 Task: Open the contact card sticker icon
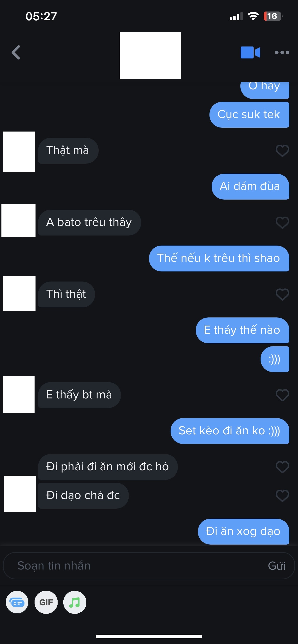(x=17, y=602)
